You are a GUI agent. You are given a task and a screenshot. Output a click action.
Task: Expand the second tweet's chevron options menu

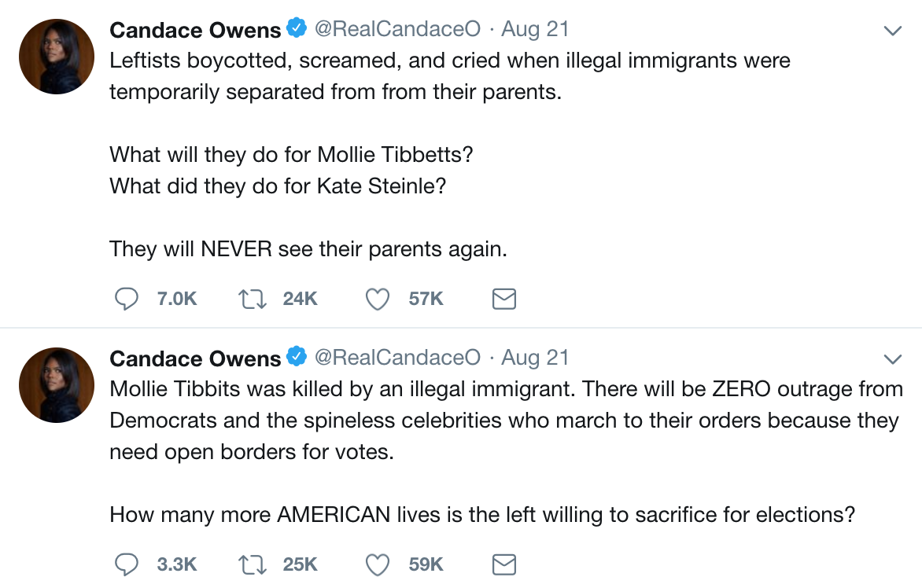point(893,359)
